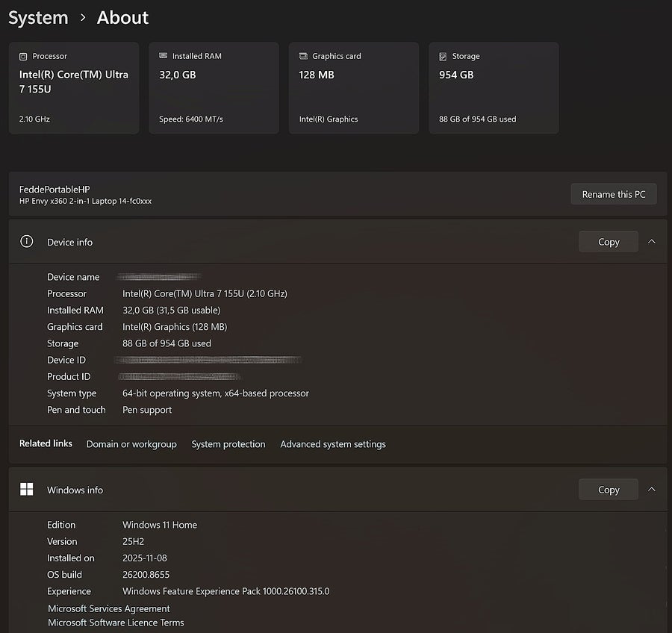Viewport: 672px width, 633px height.
Task: Collapse the Windows info section chevron
Action: (651, 490)
